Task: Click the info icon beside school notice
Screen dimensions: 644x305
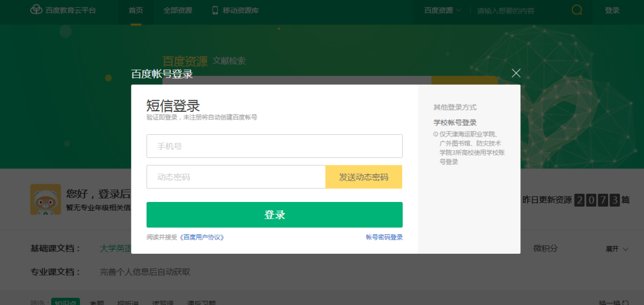Action: click(436, 134)
